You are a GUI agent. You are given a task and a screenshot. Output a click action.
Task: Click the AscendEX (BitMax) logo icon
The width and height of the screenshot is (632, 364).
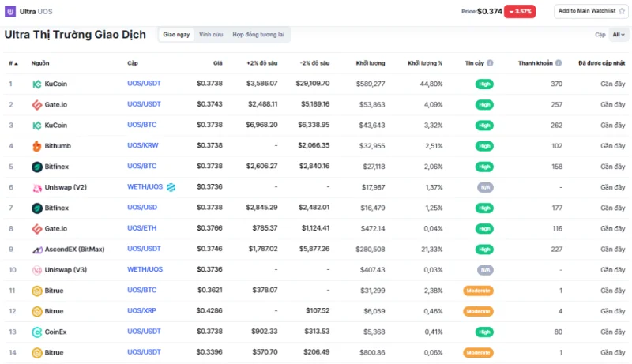(37, 250)
